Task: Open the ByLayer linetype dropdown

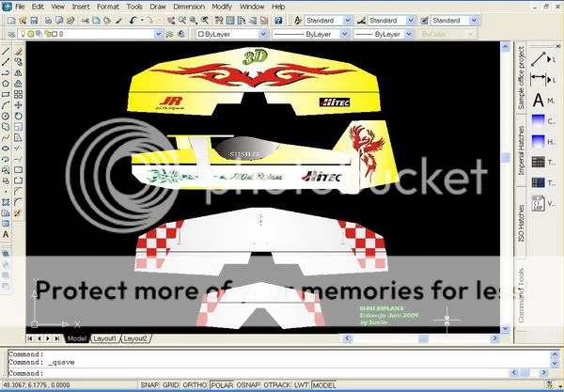Action: (344, 34)
